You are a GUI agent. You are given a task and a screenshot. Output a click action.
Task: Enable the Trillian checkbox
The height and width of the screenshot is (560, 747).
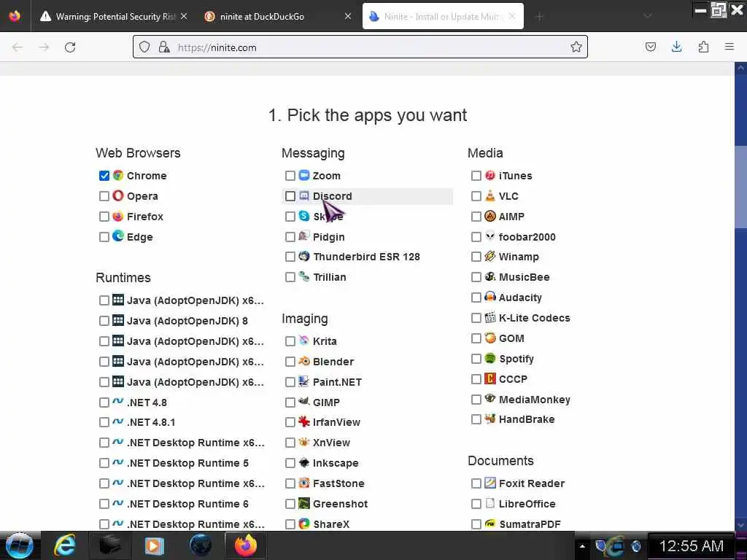coord(290,276)
